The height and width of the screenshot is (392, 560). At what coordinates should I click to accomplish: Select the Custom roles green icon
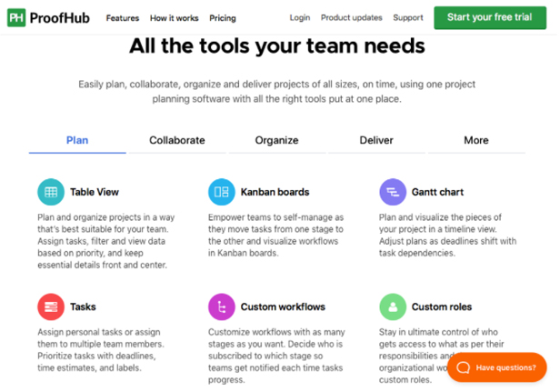pos(393,307)
